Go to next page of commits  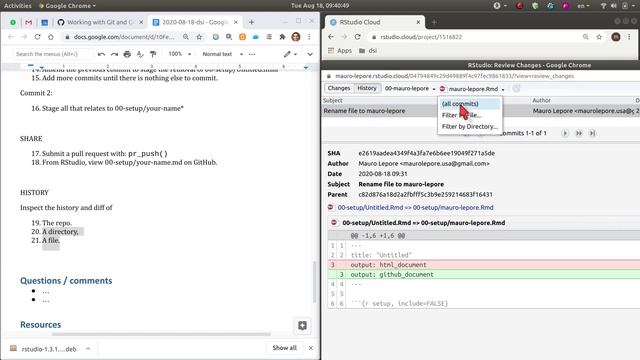pos(565,133)
